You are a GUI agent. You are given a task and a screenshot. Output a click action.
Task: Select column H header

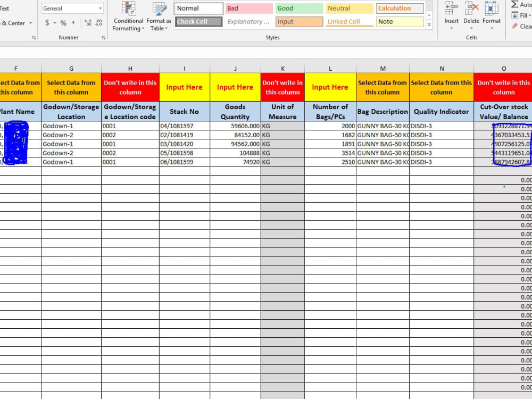click(x=130, y=69)
